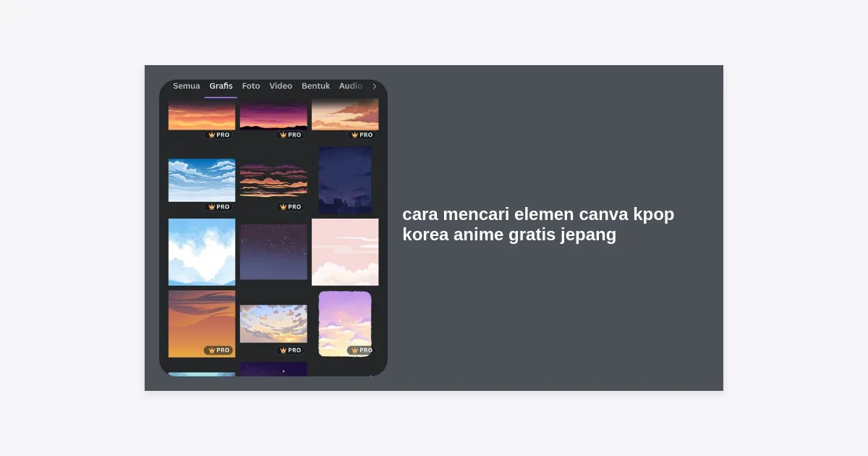Click PRO badge on striped sunset clouds graphic
The image size is (868, 456).
click(x=290, y=207)
